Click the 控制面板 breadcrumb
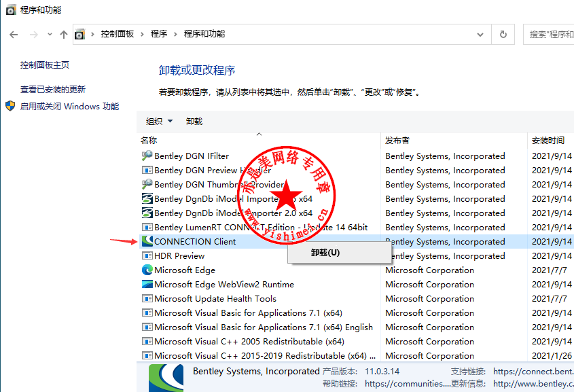Screen dimensions: 574x392 click(x=118, y=34)
